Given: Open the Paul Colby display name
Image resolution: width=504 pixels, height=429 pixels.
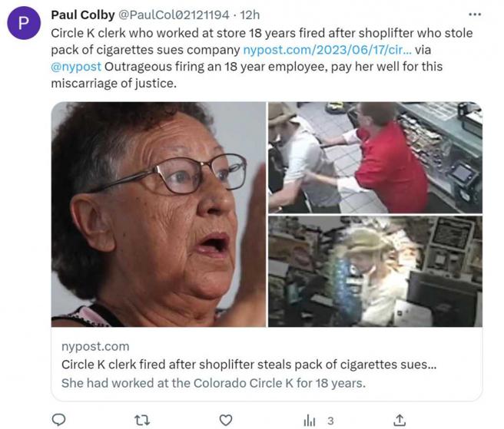Looking at the screenshot, I should coord(83,15).
